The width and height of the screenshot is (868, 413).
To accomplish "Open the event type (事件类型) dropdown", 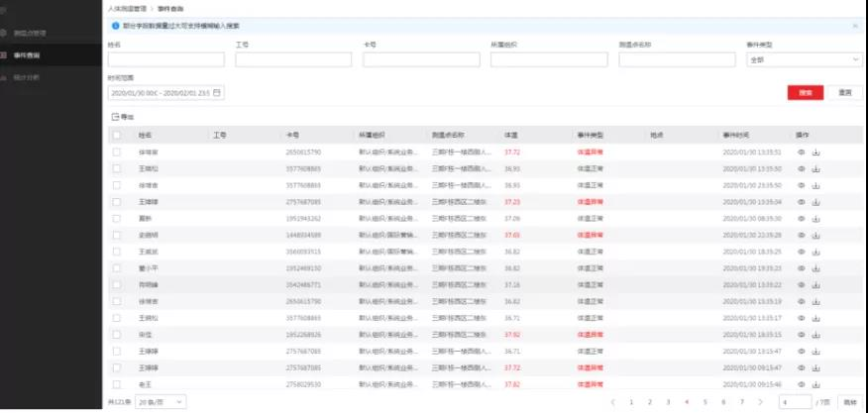I will (804, 59).
